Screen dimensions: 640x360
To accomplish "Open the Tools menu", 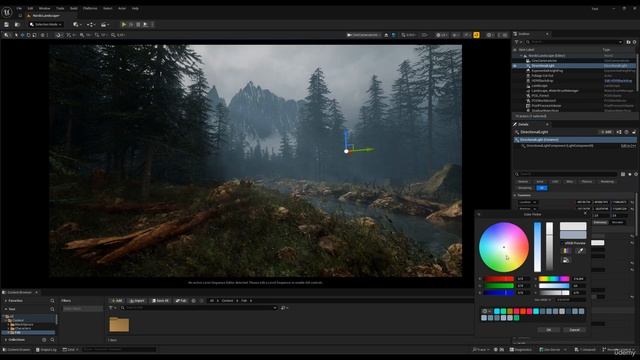I will coord(60,8).
